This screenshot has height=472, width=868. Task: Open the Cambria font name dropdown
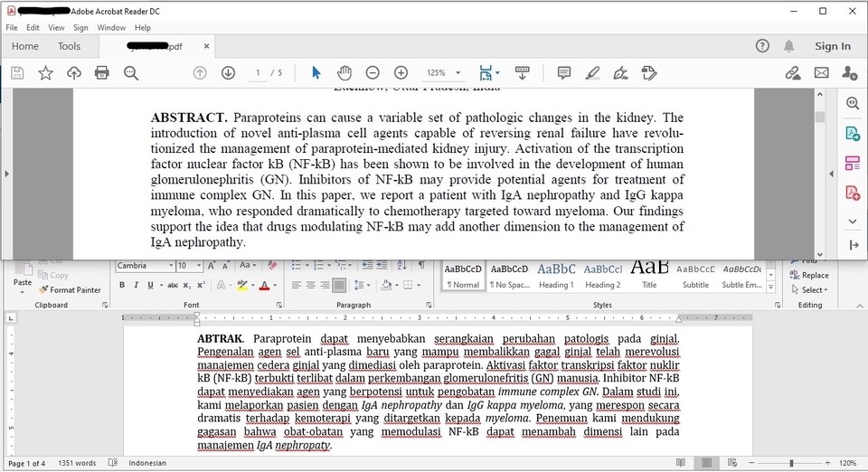(171, 266)
